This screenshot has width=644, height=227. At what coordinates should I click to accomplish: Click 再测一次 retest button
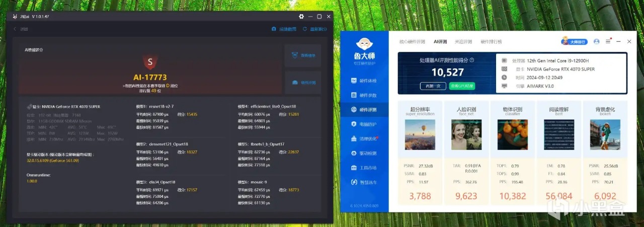pos(433,86)
